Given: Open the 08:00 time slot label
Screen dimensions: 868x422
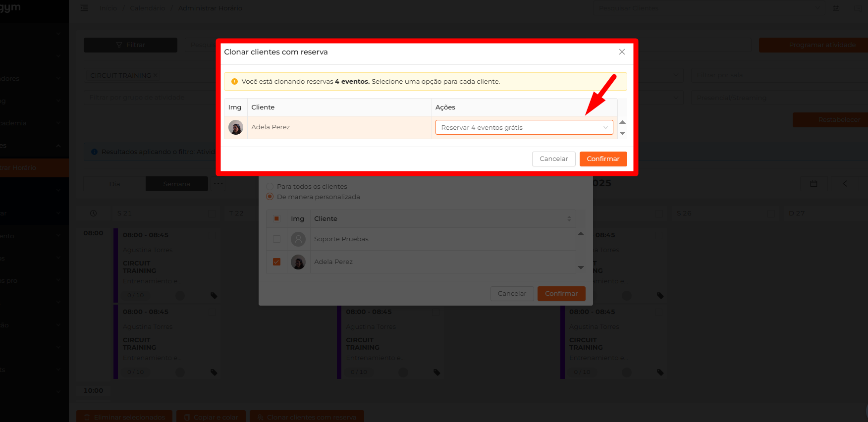Looking at the screenshot, I should pos(94,233).
